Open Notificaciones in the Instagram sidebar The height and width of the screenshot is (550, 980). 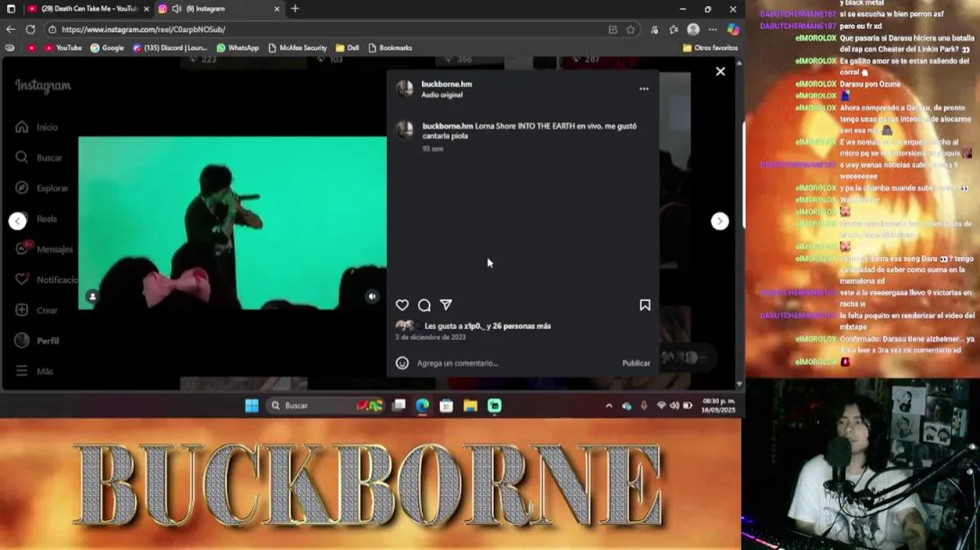[46, 280]
